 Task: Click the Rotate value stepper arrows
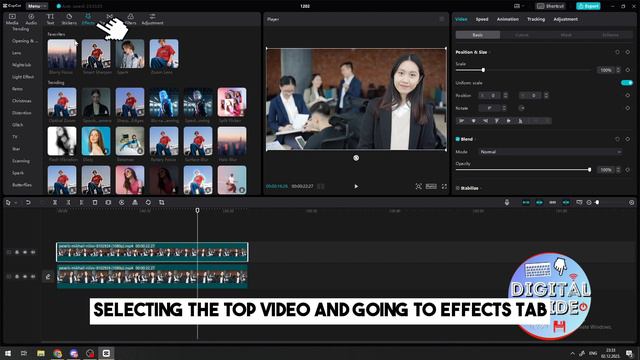(x=504, y=108)
